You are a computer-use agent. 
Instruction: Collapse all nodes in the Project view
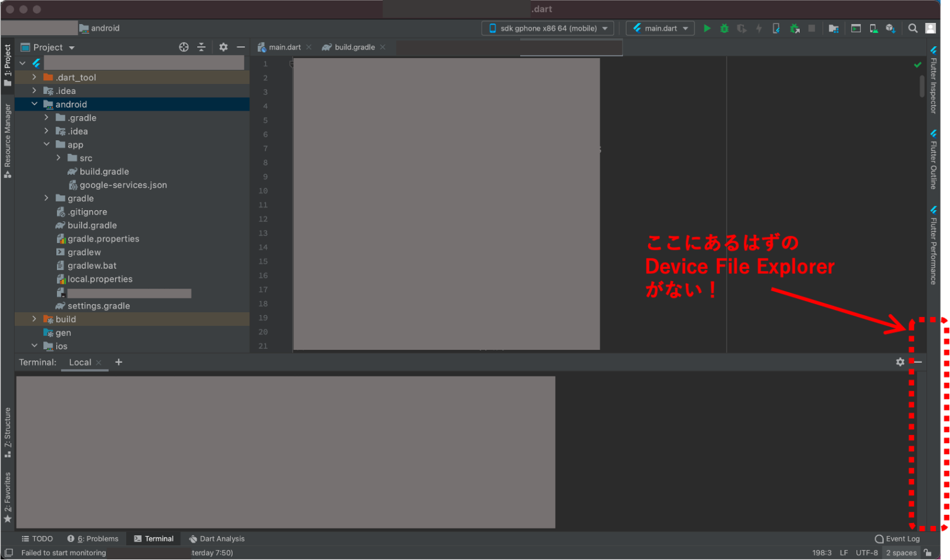click(x=201, y=47)
